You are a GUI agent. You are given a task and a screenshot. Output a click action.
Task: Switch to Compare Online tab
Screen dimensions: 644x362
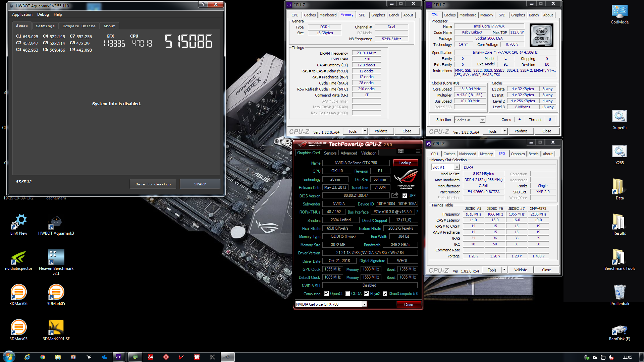point(79,26)
